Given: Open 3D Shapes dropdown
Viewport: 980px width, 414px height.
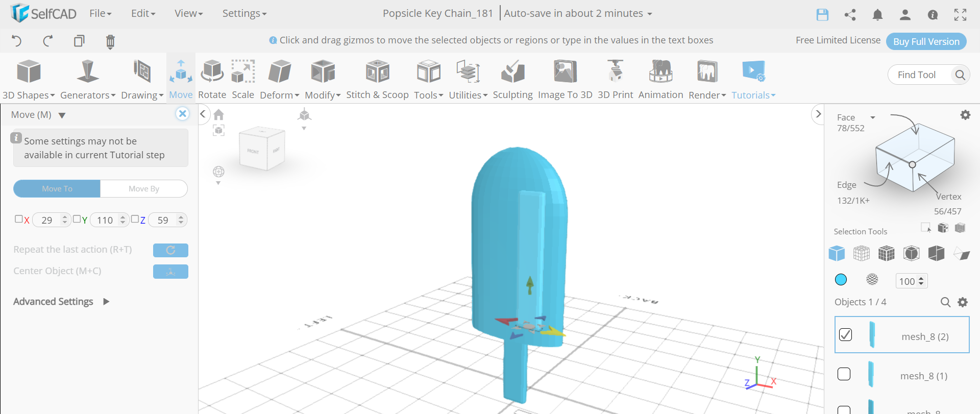Looking at the screenshot, I should point(29,79).
